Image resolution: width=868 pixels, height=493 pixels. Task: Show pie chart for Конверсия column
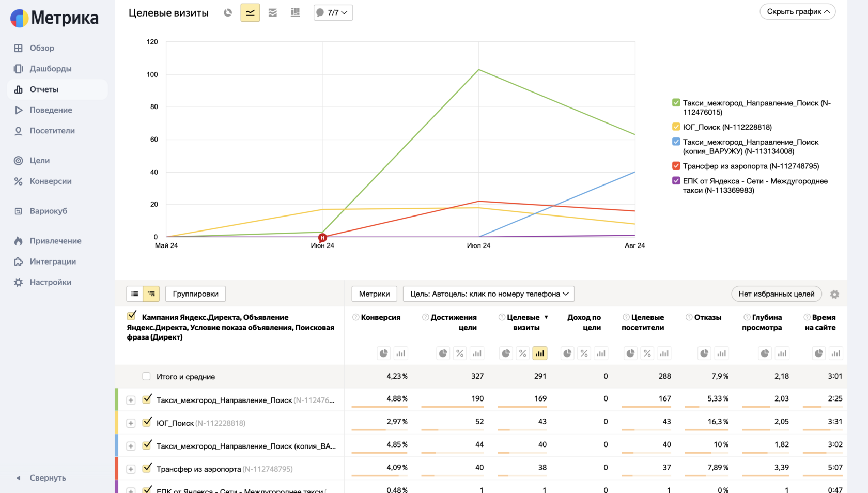coord(384,353)
